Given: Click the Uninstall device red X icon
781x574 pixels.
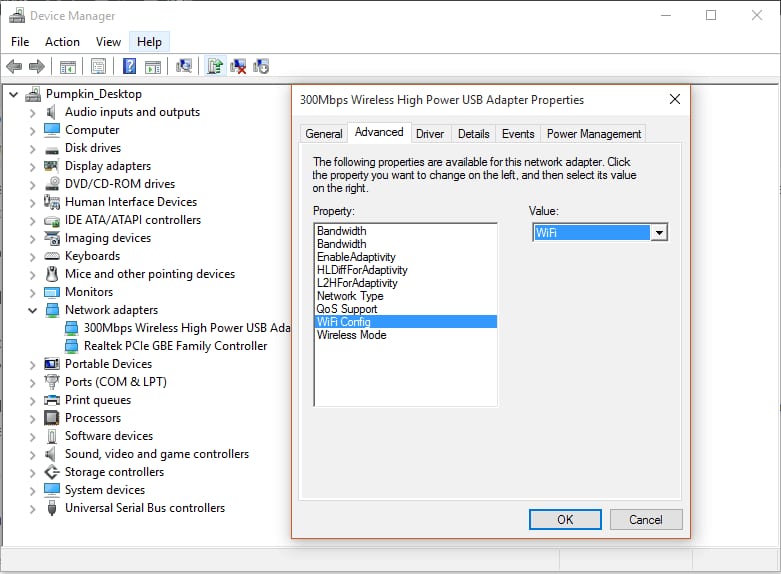Looking at the screenshot, I should coord(238,66).
